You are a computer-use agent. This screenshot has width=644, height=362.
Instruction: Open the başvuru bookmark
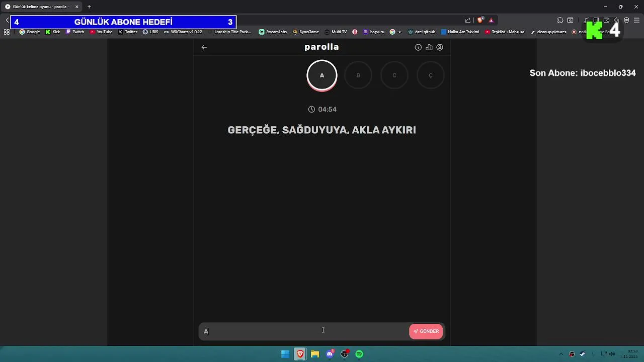coord(374,32)
